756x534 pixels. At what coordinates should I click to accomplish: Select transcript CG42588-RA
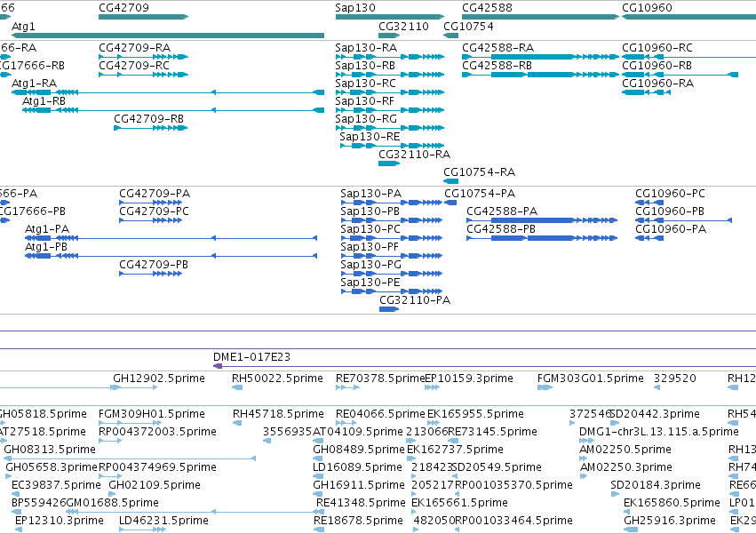click(x=540, y=57)
